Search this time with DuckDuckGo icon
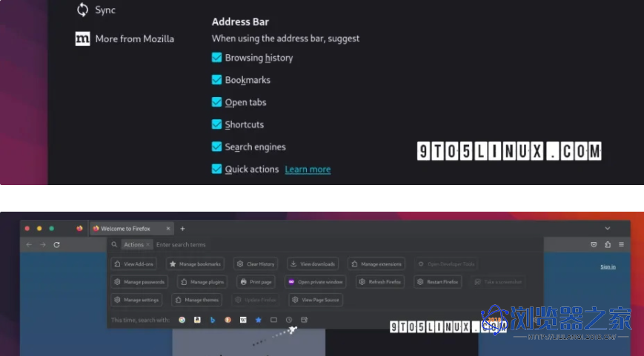This screenshot has height=356, width=644. click(228, 320)
